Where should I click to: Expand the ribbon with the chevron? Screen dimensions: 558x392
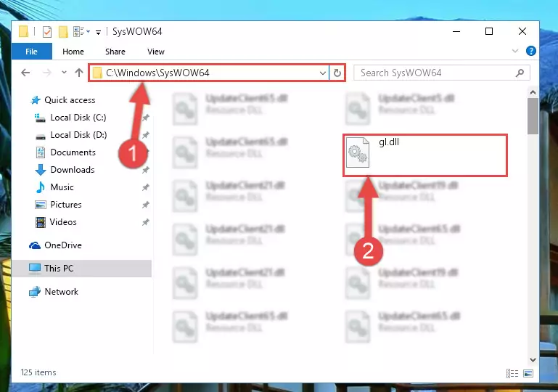click(x=515, y=51)
